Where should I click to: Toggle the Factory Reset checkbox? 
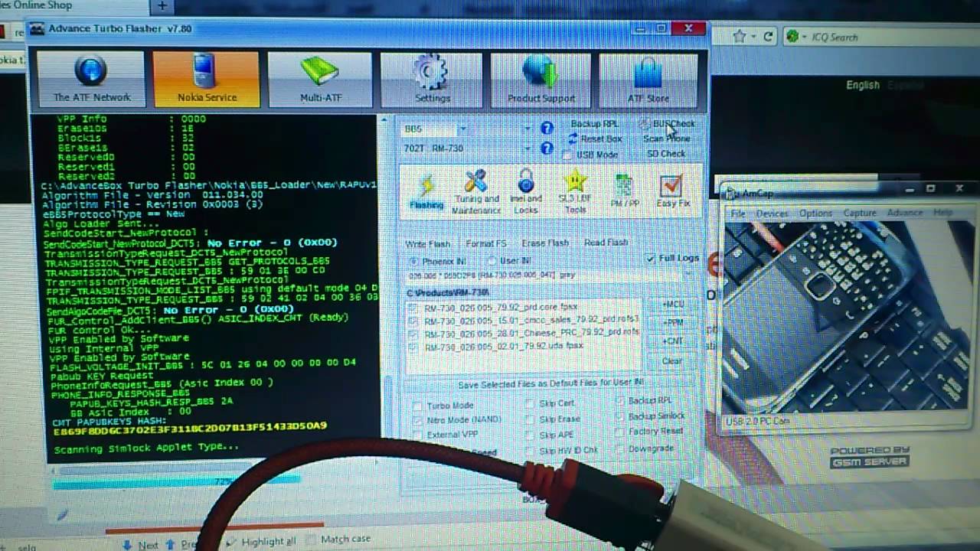pos(649,431)
